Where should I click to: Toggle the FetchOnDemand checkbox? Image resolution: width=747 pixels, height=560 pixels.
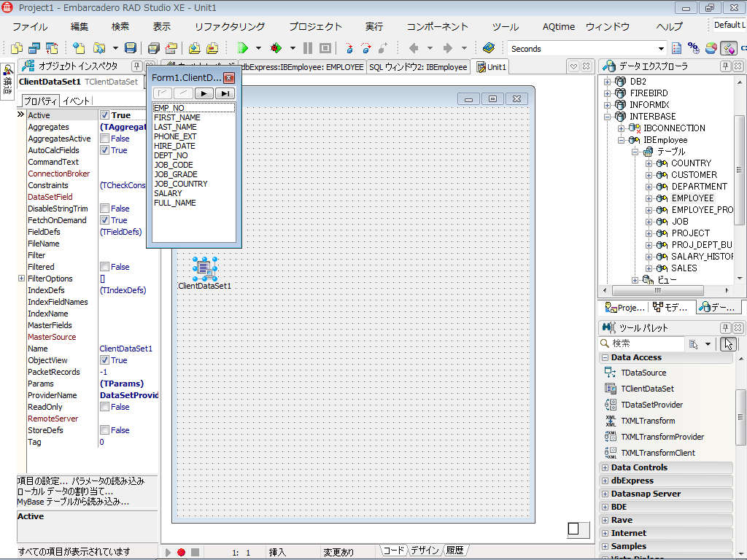(x=105, y=220)
